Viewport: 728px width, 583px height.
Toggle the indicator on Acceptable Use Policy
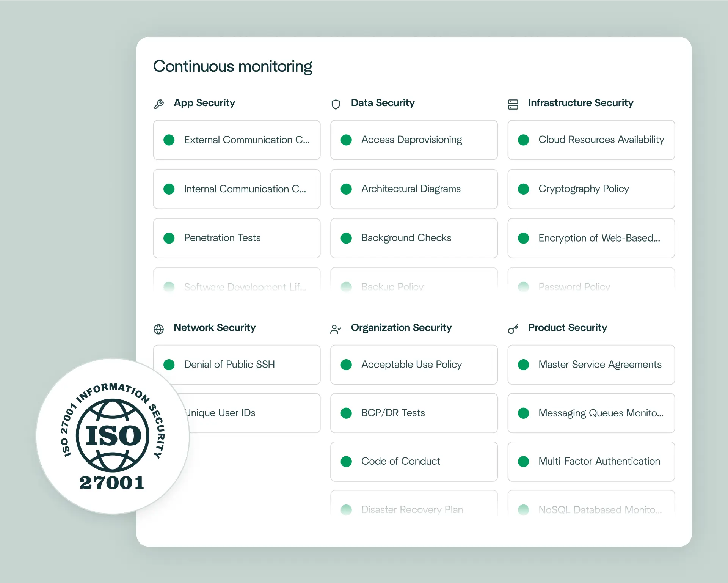pos(346,365)
